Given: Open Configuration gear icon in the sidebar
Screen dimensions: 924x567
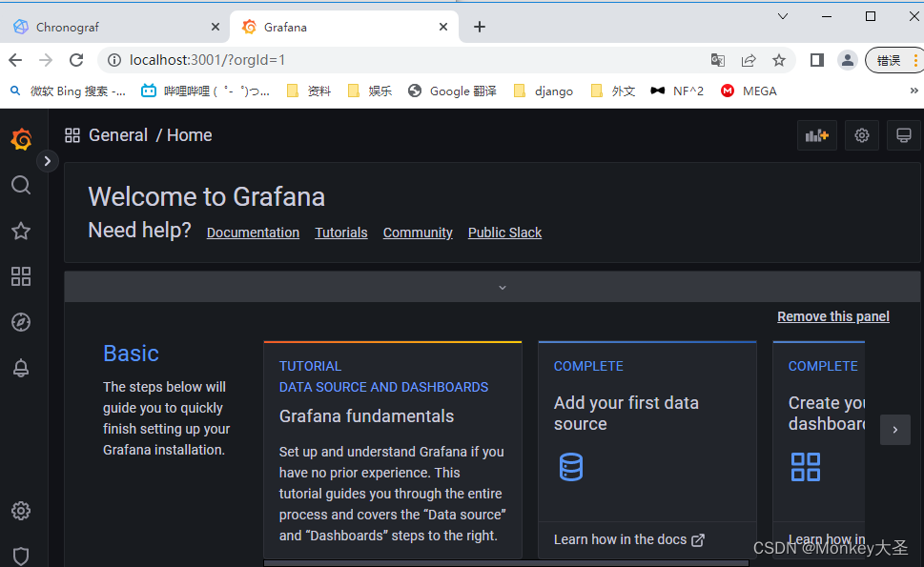Looking at the screenshot, I should (x=21, y=511).
